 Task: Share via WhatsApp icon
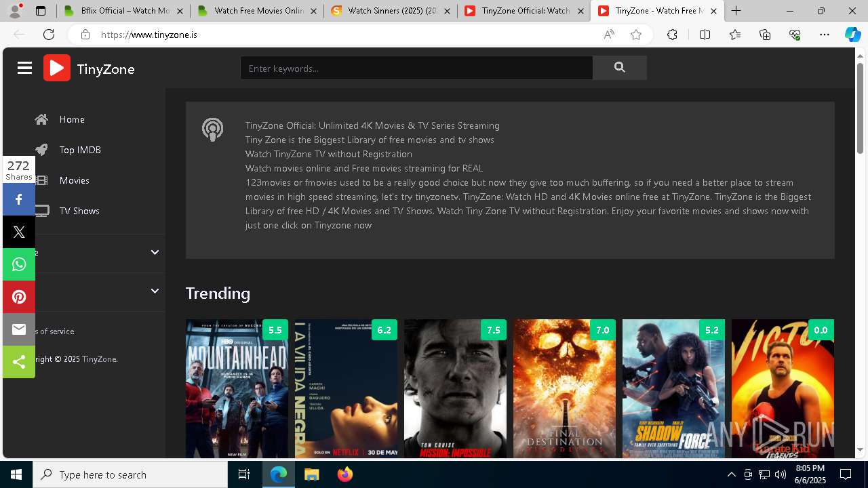coord(19,264)
